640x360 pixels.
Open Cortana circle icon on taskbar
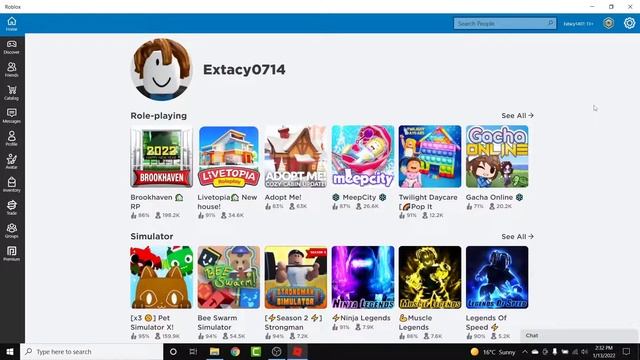(x=173, y=351)
